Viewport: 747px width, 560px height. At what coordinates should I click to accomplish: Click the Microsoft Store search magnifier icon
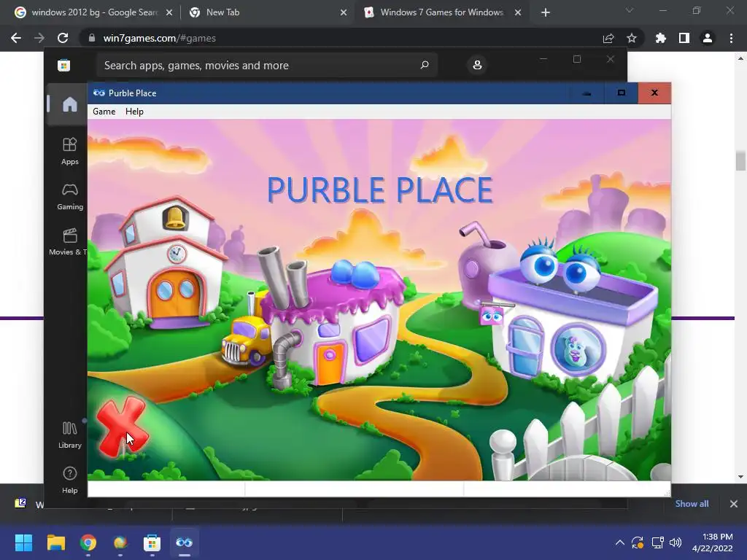point(424,65)
